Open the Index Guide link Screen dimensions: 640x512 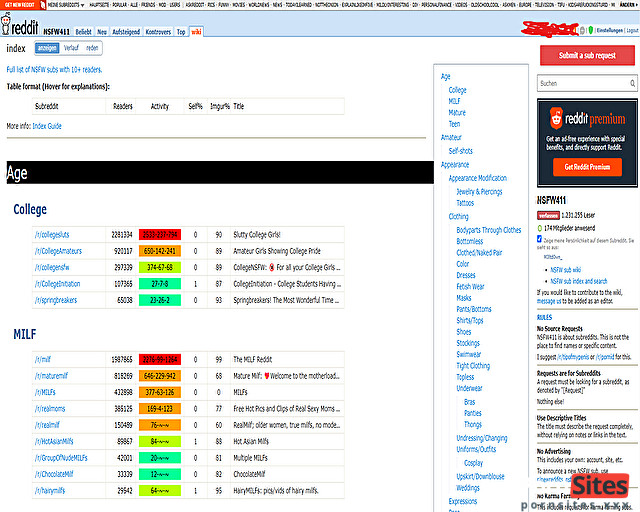[47, 126]
